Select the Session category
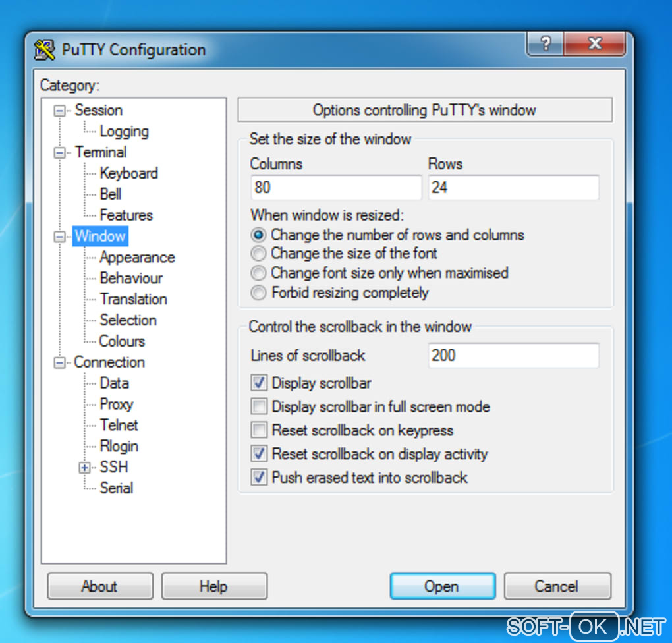The height and width of the screenshot is (643, 672). tap(99, 110)
